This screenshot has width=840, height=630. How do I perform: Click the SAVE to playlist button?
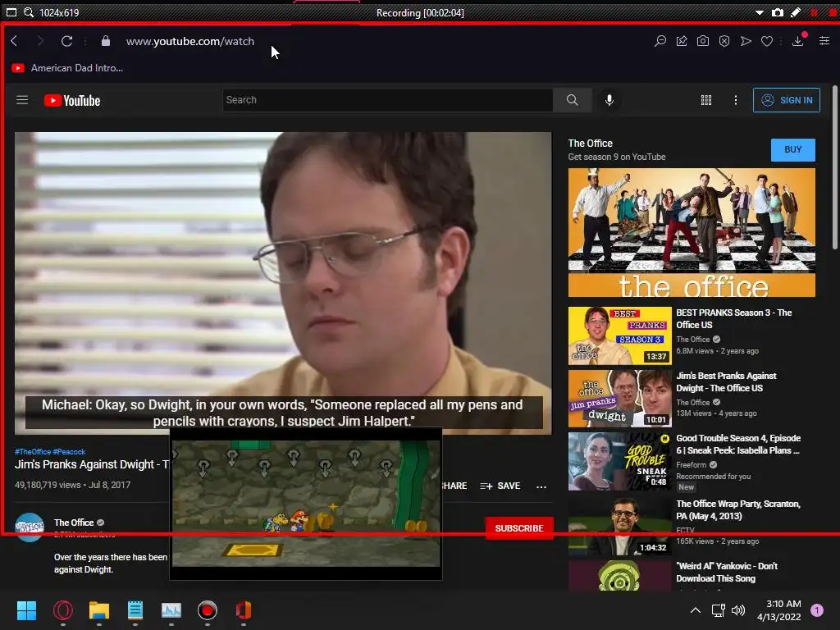[x=500, y=486]
